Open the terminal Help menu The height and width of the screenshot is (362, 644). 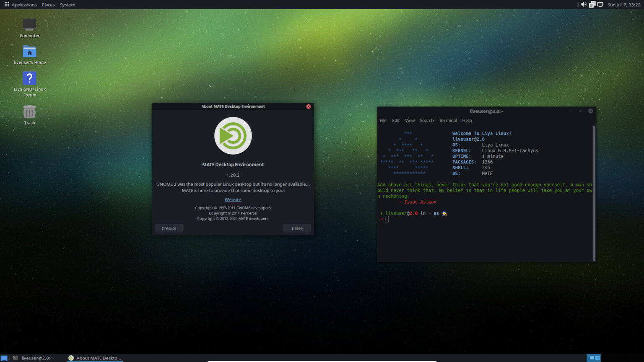click(x=467, y=120)
